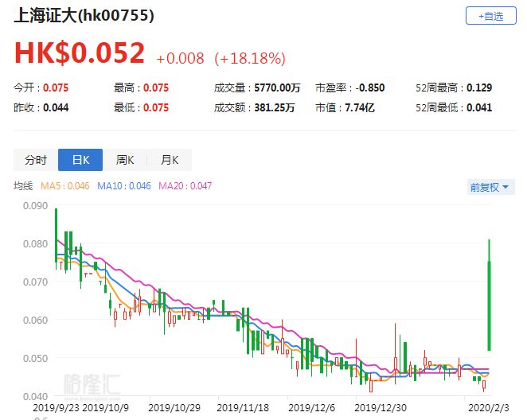
Task: Click the 2019/10/9 date axis label
Action: (x=106, y=408)
